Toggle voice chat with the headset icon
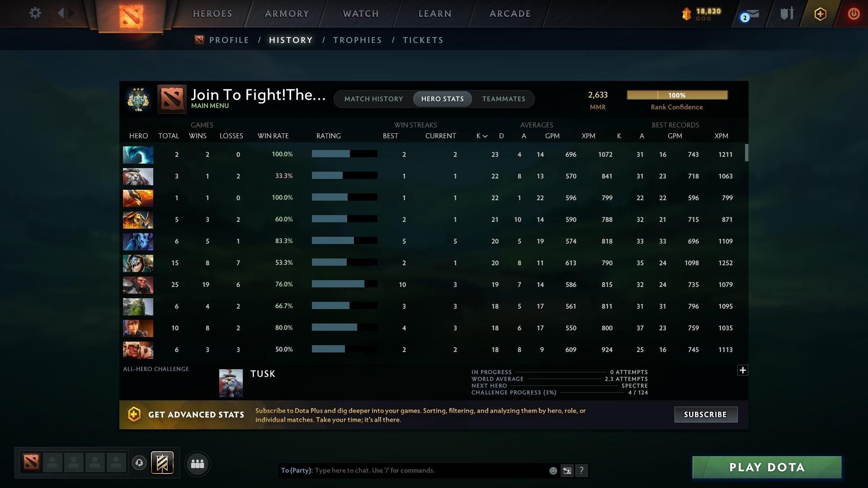This screenshot has height=488, width=868. [x=139, y=463]
